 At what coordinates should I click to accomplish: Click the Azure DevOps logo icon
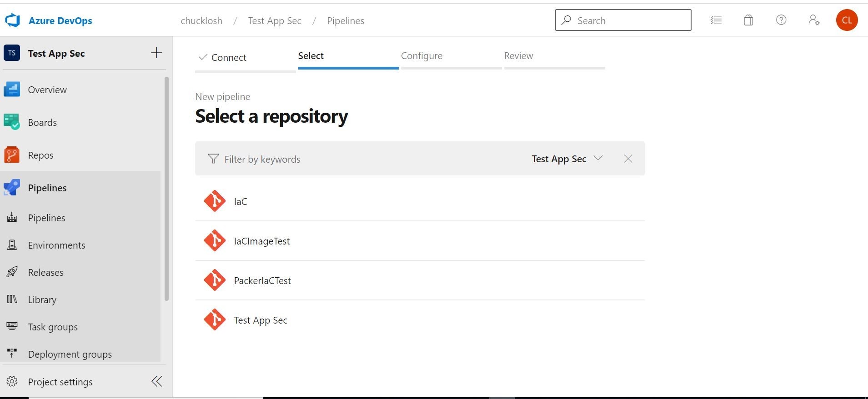pyautogui.click(x=12, y=20)
